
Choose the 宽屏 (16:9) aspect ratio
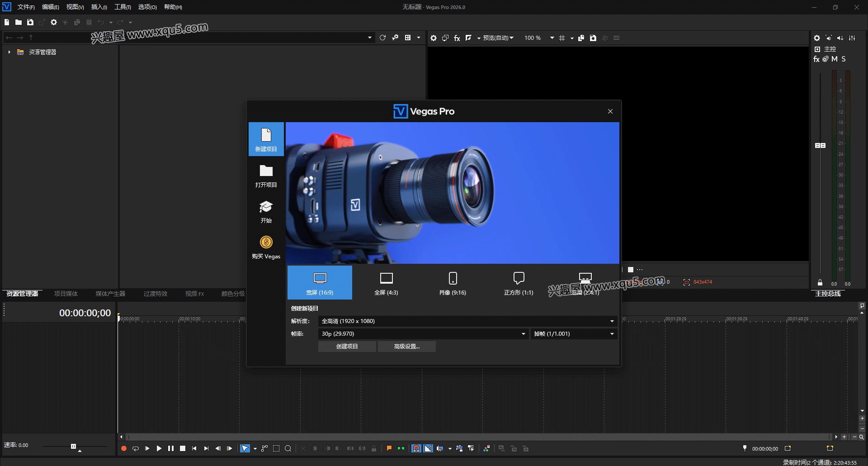pos(320,283)
